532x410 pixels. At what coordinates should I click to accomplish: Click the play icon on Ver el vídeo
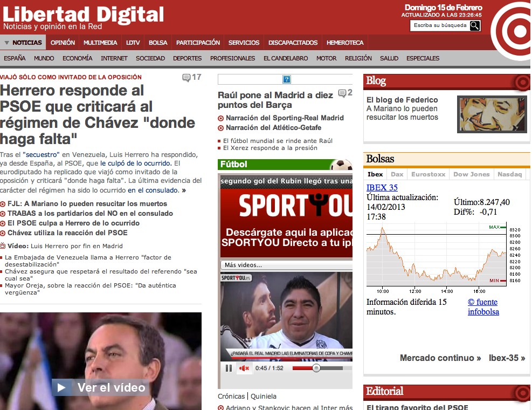click(x=61, y=387)
